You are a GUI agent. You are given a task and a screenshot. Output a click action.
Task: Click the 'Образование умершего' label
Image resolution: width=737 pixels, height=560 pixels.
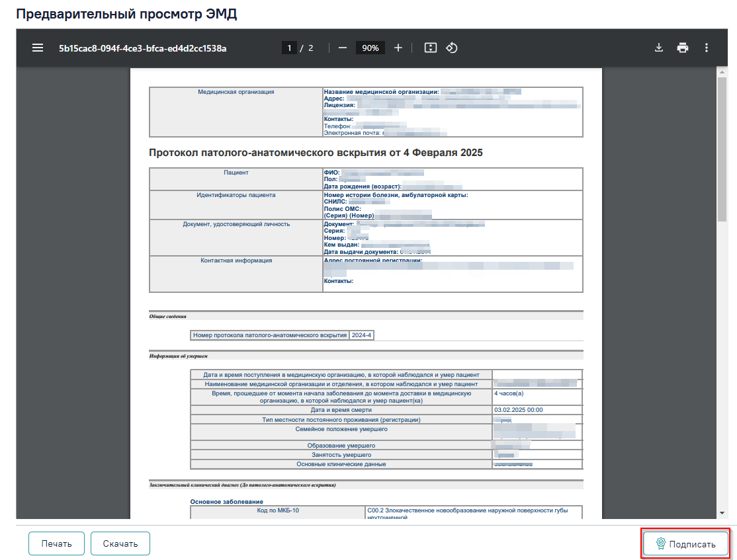coord(341,446)
